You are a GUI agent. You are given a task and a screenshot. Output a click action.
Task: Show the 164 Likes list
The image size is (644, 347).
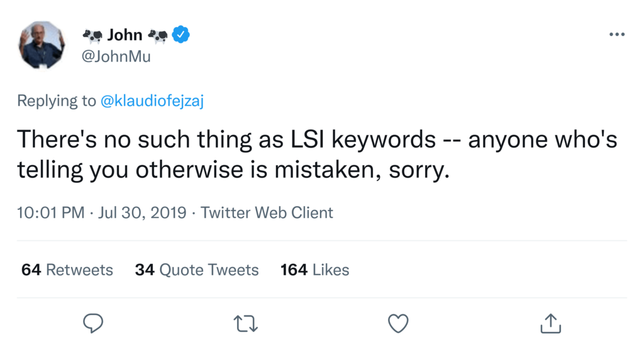(x=314, y=270)
